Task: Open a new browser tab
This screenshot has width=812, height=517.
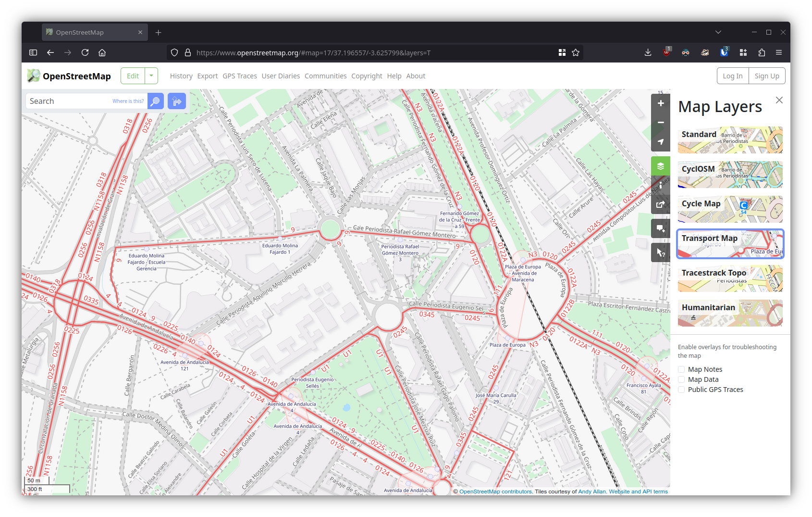Action: (x=159, y=32)
